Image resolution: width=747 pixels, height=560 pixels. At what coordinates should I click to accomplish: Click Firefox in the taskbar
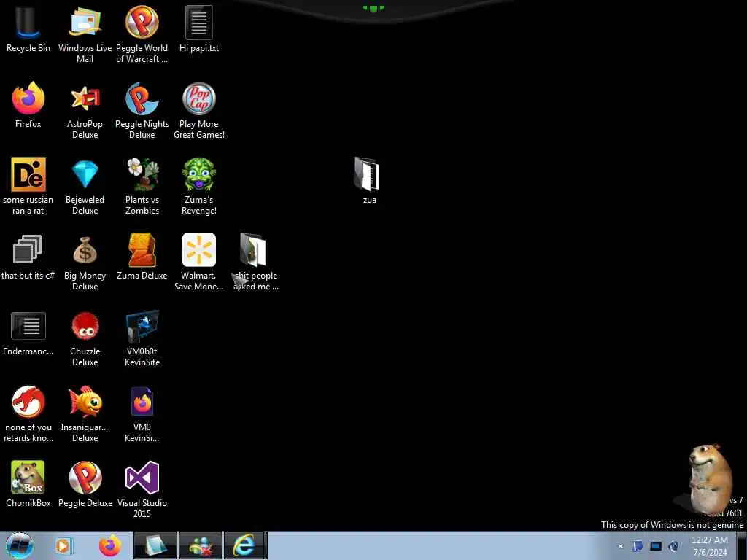(x=109, y=545)
